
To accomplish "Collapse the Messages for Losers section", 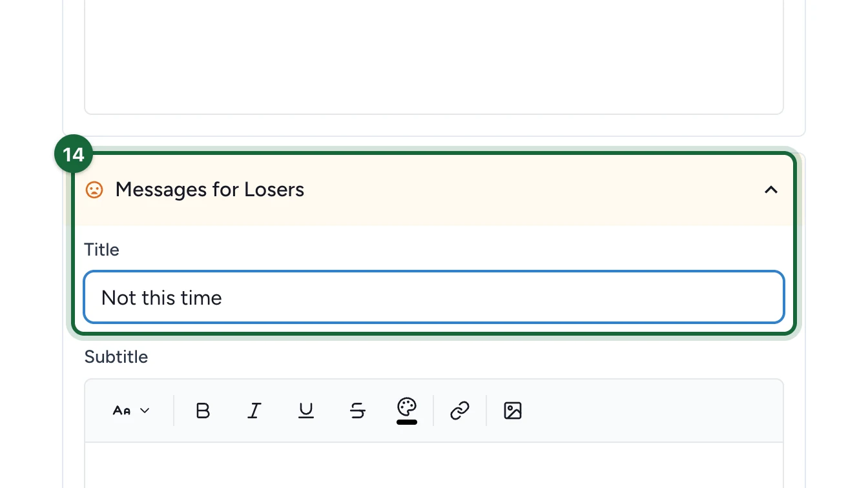I will point(771,190).
